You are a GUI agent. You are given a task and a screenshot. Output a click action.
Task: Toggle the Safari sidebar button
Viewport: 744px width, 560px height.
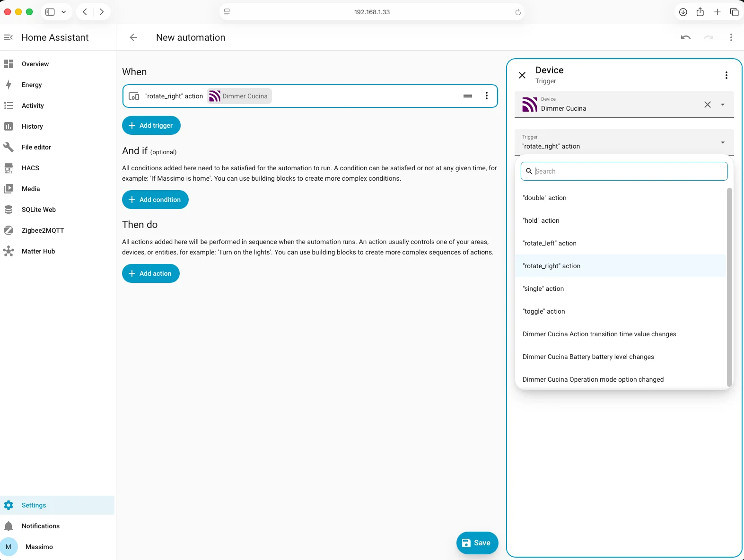(x=50, y=12)
